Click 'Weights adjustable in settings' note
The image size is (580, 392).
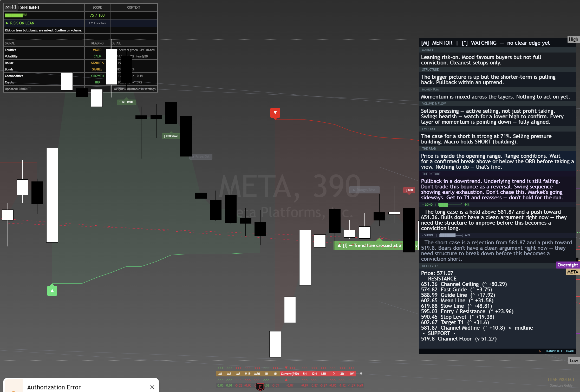[x=134, y=89]
